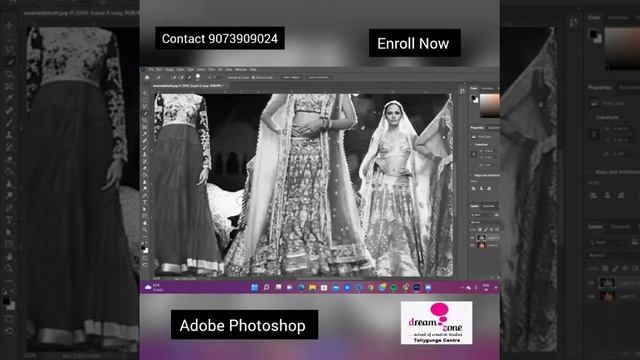Click the taskbar Search icon

pyautogui.click(x=266, y=287)
